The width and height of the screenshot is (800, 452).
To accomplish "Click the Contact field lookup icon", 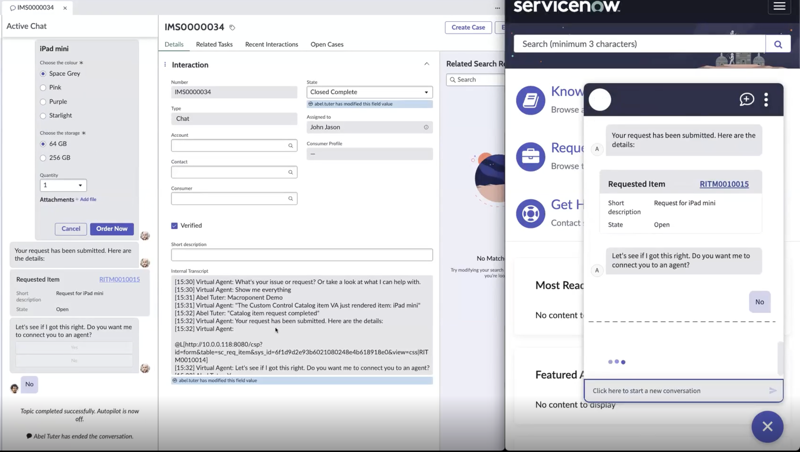I will tap(290, 172).
